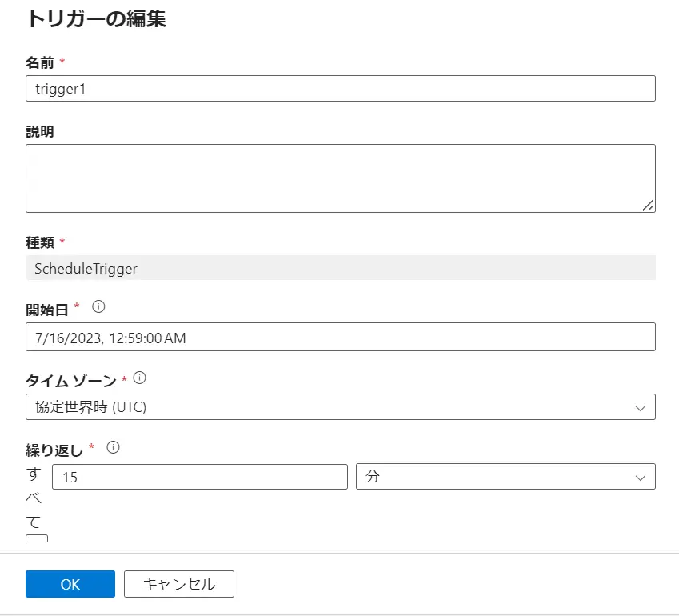Expand the 協定世界時 (UTC) time zone dropdown
The image size is (679, 616).
point(341,406)
